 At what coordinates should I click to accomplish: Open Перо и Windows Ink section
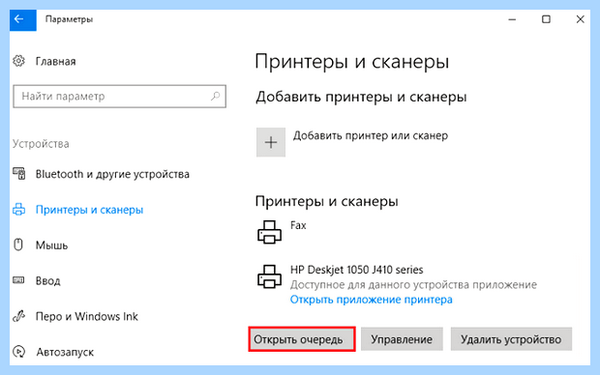87,316
